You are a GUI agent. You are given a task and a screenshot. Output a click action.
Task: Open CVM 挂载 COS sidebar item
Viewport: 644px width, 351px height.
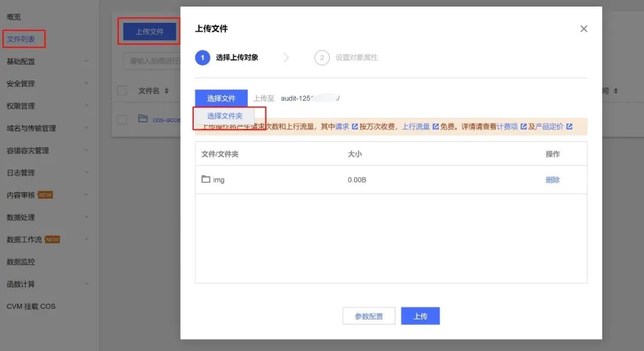(x=31, y=306)
